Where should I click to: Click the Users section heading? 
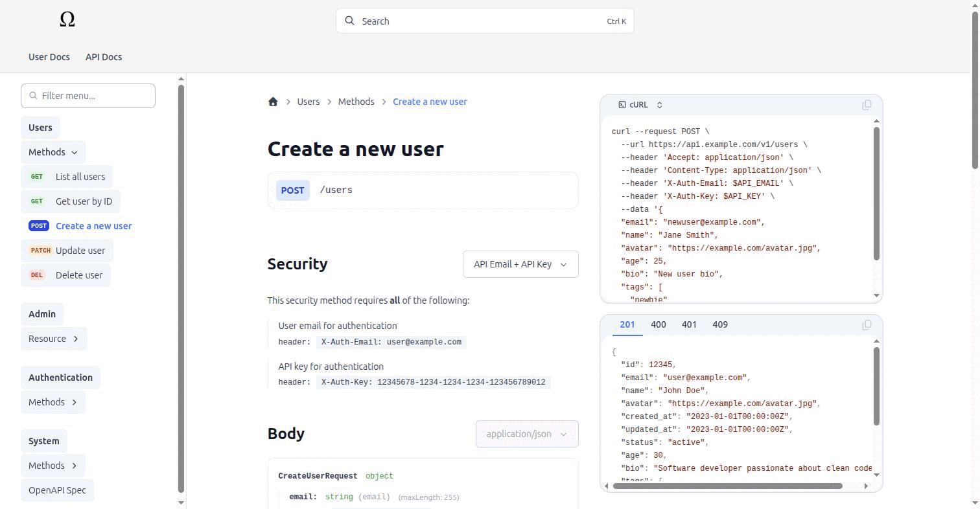(40, 128)
